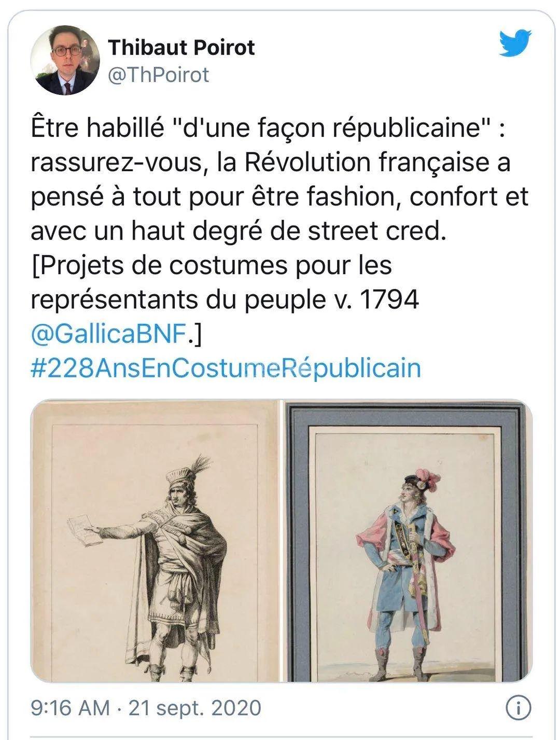Viewport: 560px width, 740px height.
Task: Open the @ThPoirot handle
Action: click(158, 75)
